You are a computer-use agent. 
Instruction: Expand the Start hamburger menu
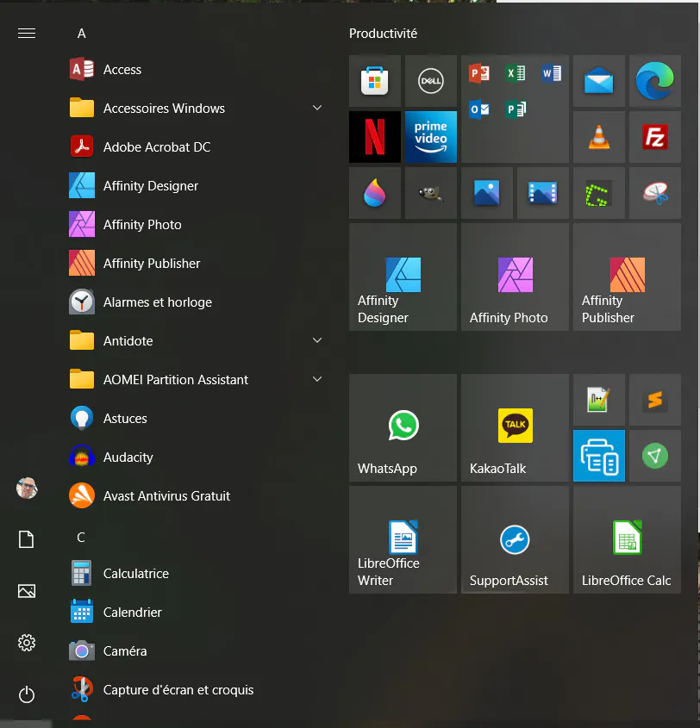(27, 34)
